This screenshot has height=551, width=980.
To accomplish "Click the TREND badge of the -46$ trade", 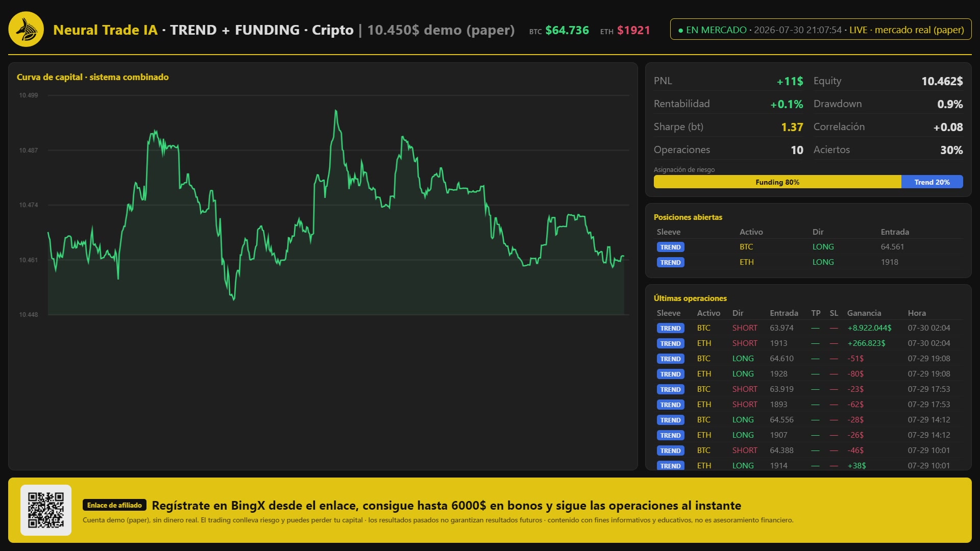I will [670, 450].
